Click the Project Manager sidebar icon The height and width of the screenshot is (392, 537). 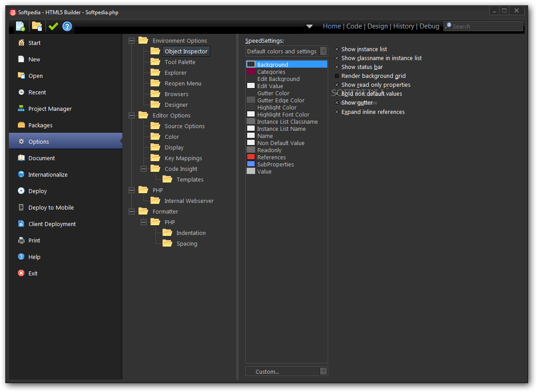21,109
